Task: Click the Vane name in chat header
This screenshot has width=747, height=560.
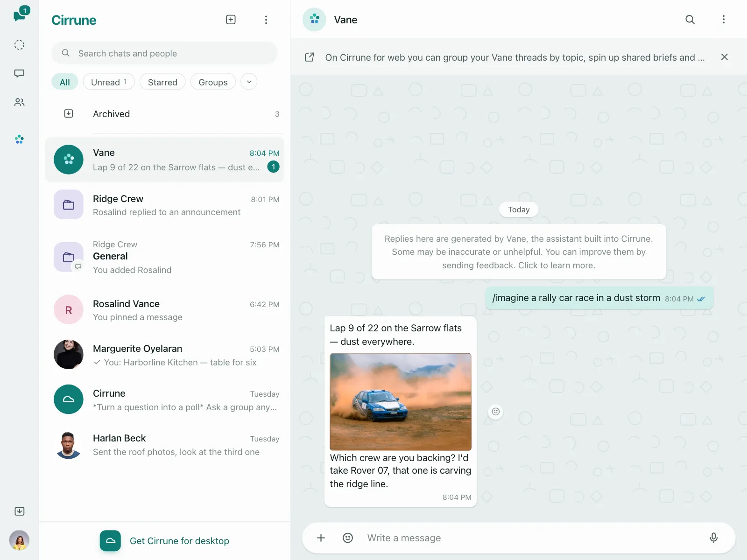Action: tap(345, 20)
